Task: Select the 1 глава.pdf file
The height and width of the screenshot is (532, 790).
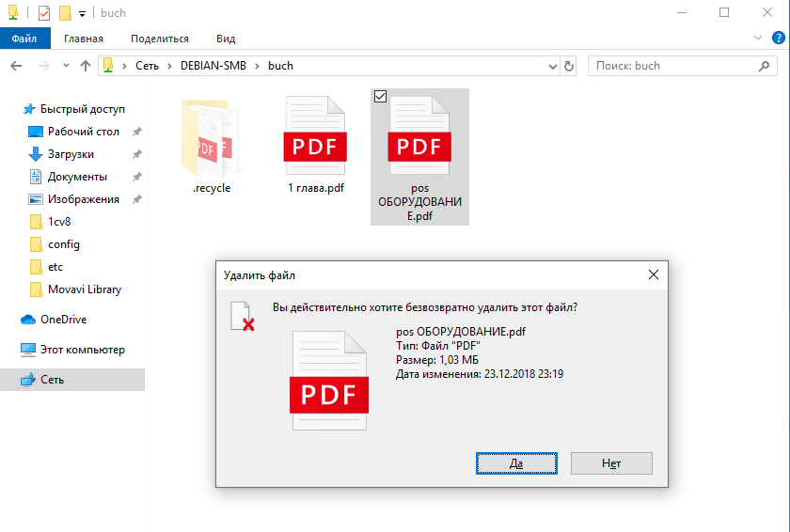Action: tap(315, 145)
